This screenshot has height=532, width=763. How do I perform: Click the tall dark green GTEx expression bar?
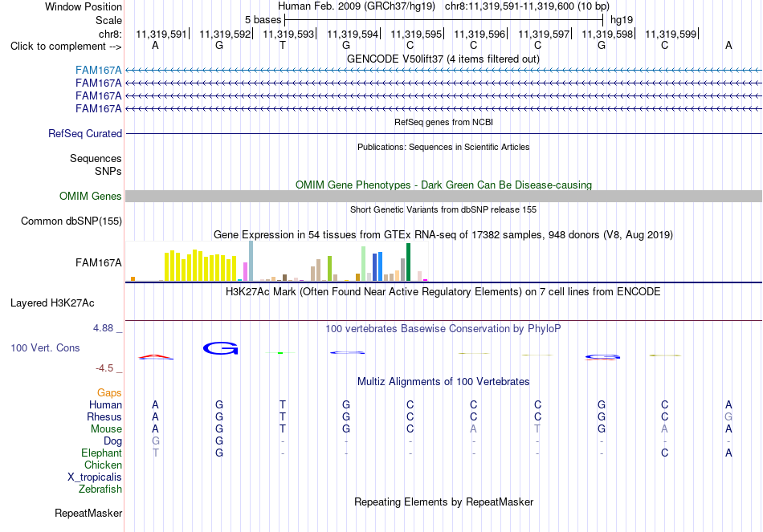coord(409,262)
